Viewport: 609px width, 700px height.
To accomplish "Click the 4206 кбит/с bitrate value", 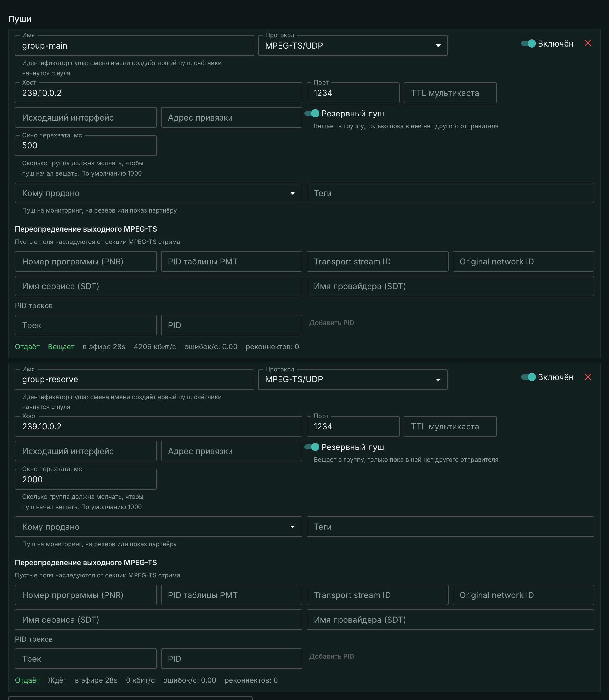I will (x=155, y=347).
